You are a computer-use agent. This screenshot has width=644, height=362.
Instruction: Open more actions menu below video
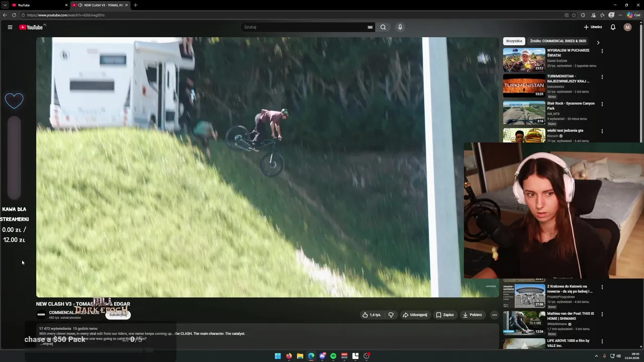point(495,315)
